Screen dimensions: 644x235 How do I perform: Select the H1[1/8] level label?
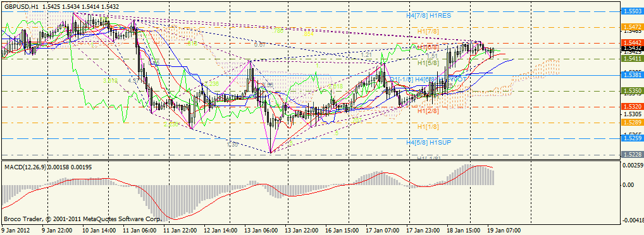(x=428, y=127)
